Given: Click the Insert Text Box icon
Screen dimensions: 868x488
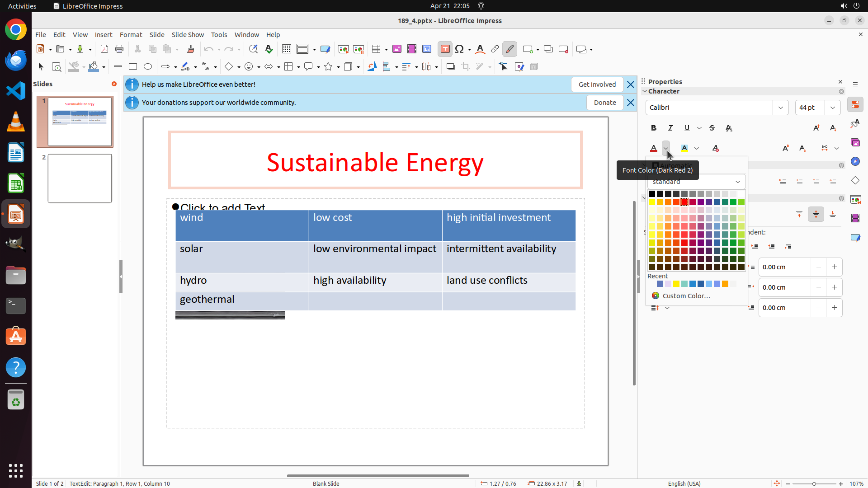Looking at the screenshot, I should 445,49.
